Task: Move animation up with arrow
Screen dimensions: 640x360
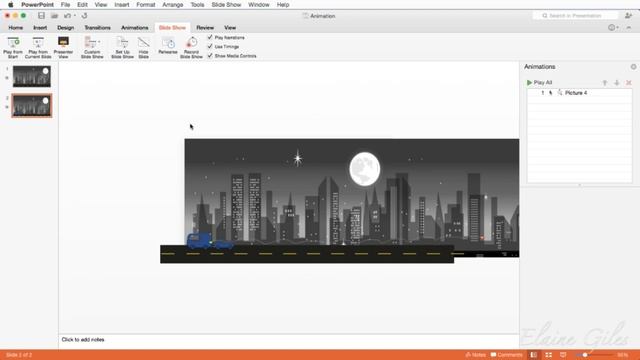Action: [605, 82]
